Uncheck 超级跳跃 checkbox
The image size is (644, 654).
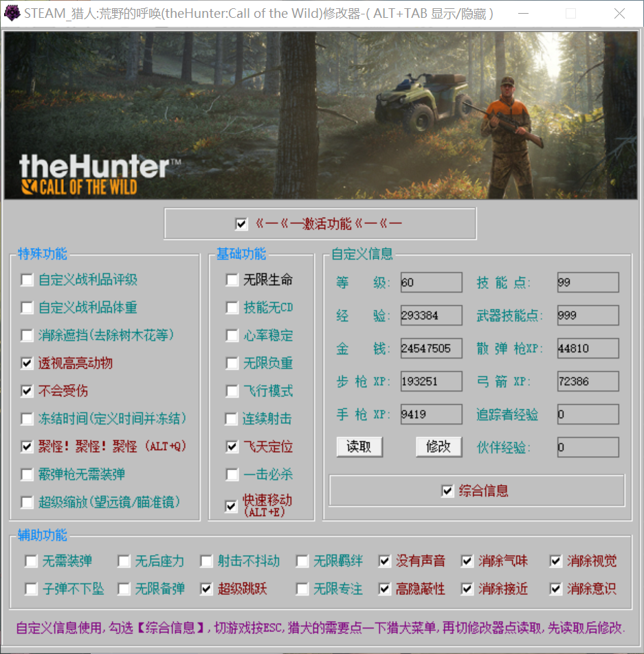207,589
